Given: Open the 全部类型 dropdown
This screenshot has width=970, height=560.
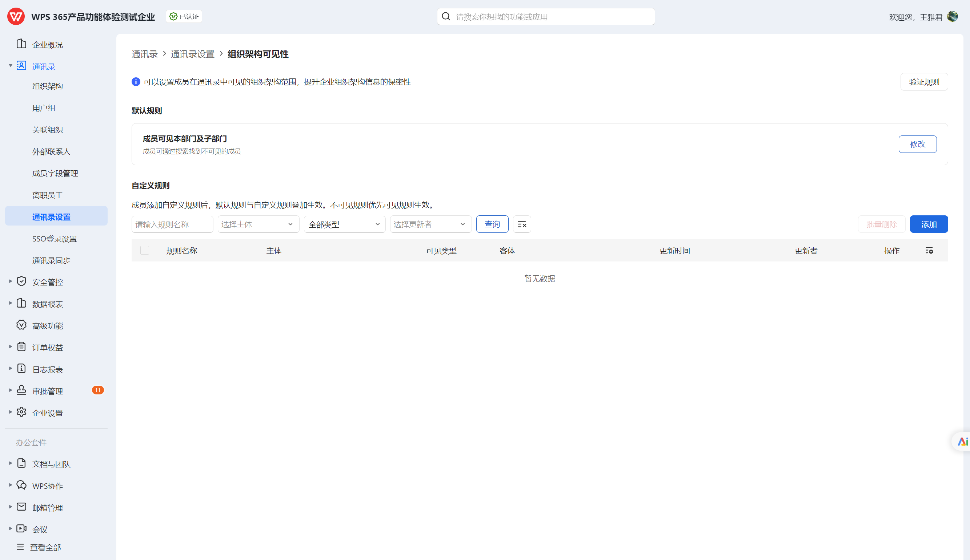Looking at the screenshot, I should tap(344, 224).
